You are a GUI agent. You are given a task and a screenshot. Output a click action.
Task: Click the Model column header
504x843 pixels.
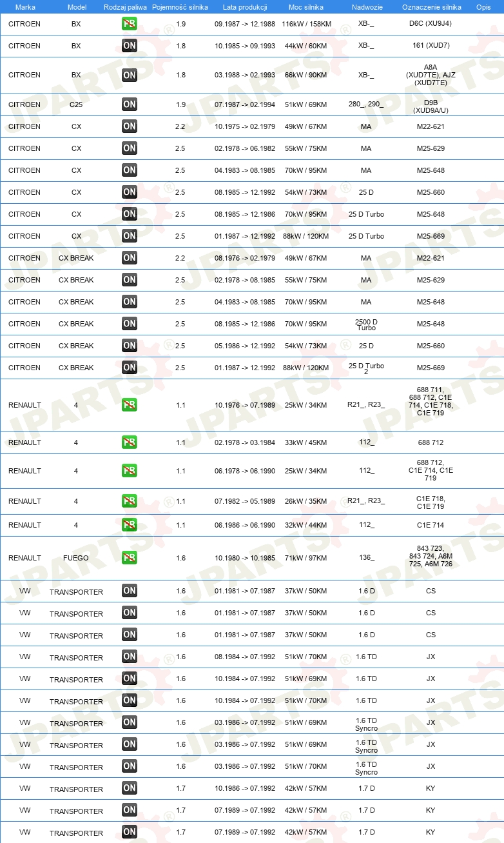pos(77,6)
